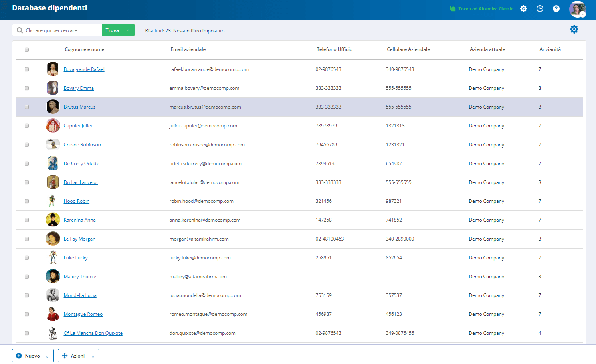The image size is (596, 364).
Task: Click the user profile avatar picture
Action: 577,8
